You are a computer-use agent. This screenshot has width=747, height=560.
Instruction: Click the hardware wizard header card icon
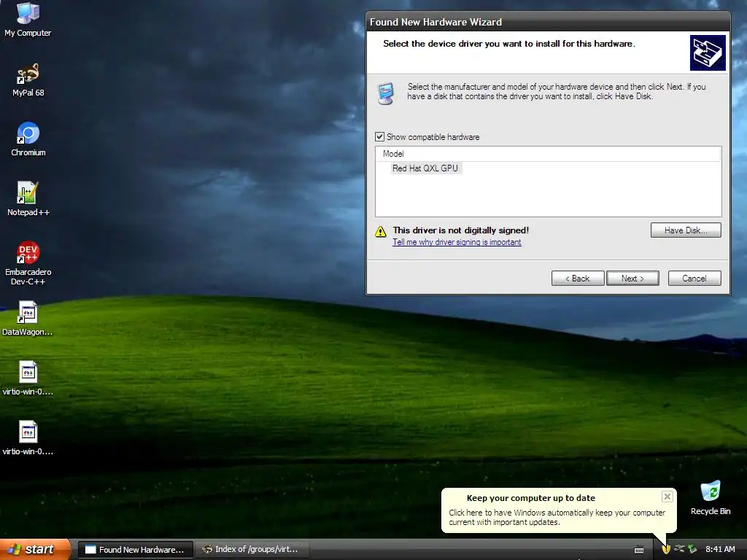click(708, 52)
